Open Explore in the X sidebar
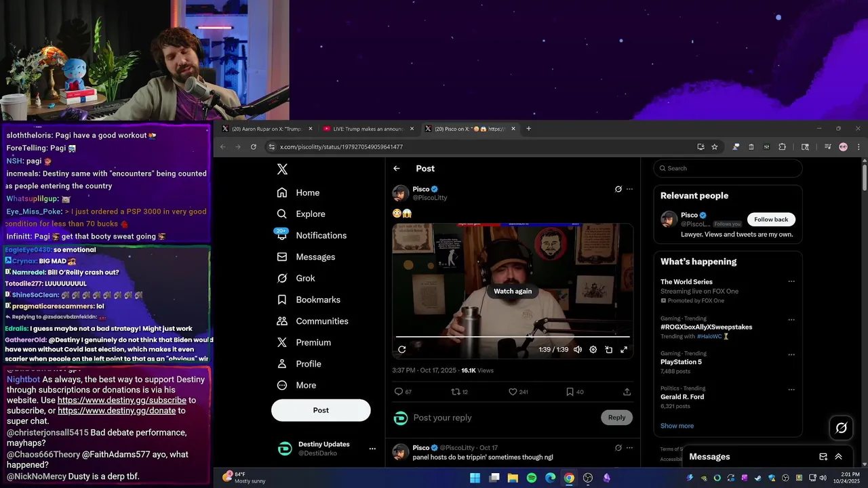This screenshot has width=868, height=488. [300, 214]
